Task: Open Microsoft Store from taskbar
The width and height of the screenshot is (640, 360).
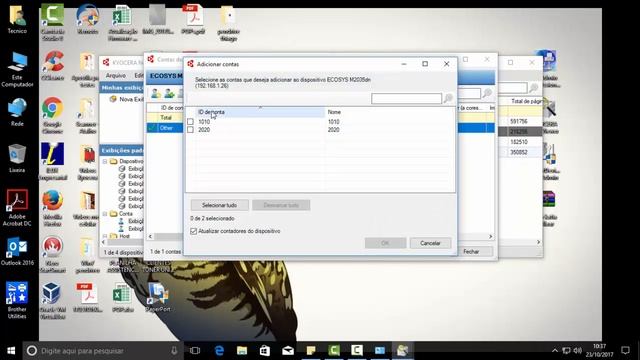Action: [x=265, y=351]
